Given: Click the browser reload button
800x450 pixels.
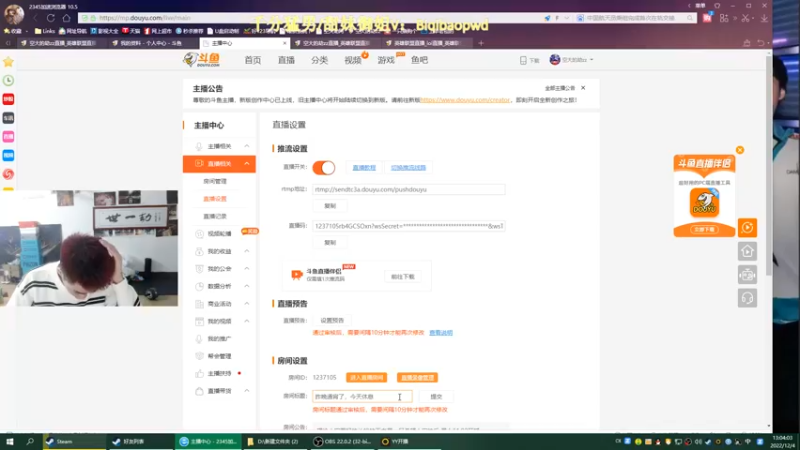Looking at the screenshot, I should tap(51, 18).
